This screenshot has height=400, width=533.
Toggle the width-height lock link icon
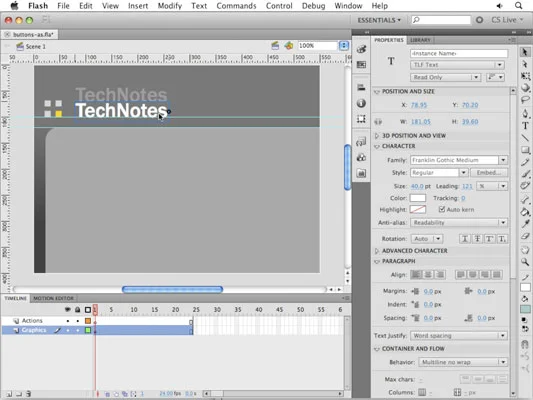point(378,122)
